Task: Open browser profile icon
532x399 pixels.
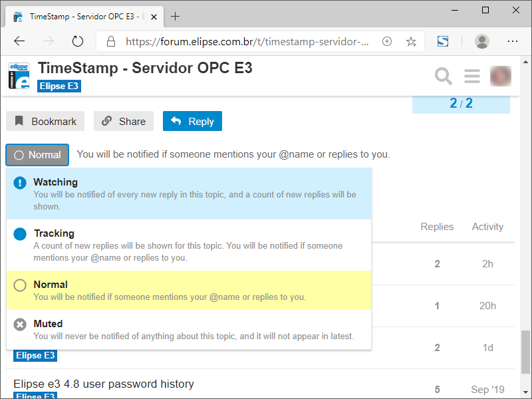Action: (482, 41)
